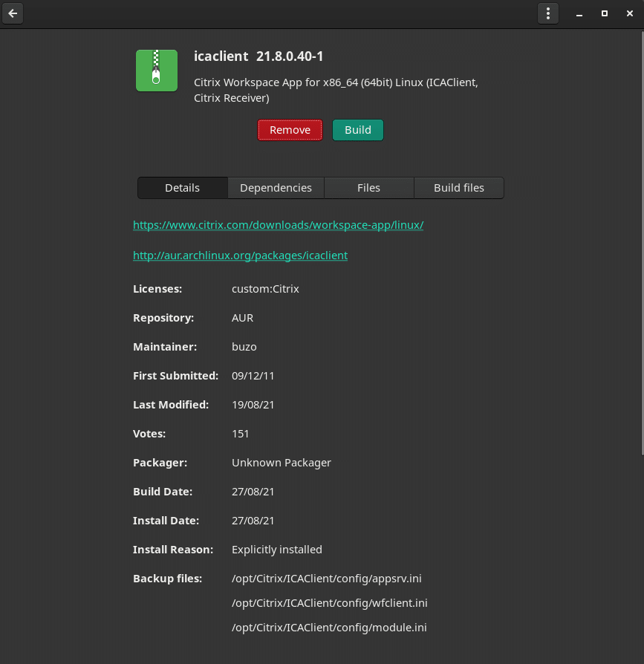The height and width of the screenshot is (664, 644).
Task: Click the Last Modified: label
Action: (171, 405)
